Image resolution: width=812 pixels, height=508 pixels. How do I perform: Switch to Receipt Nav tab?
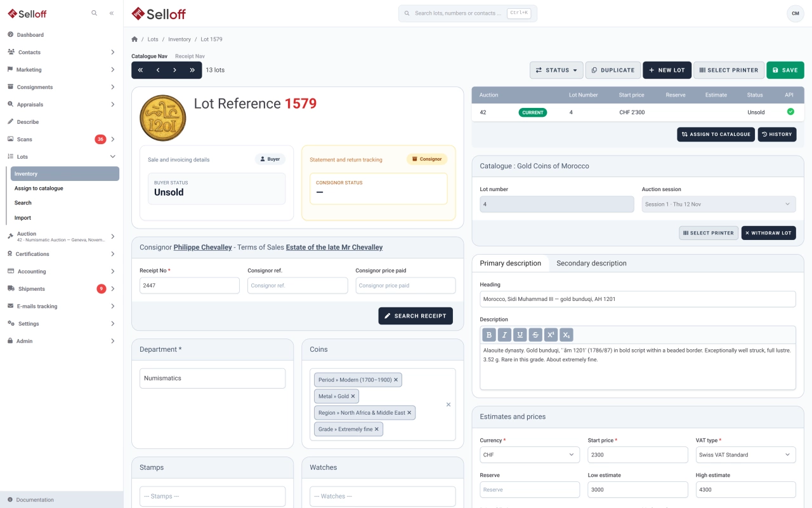[x=190, y=57]
